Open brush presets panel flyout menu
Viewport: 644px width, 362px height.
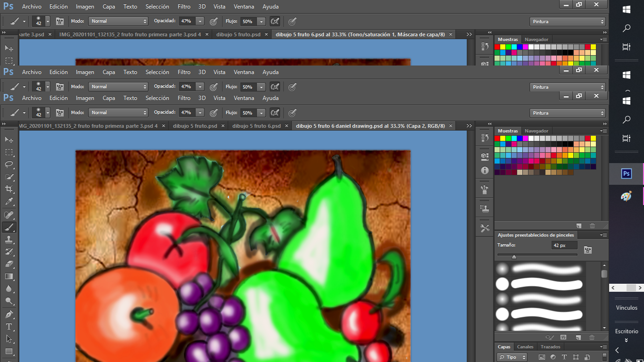[x=603, y=235]
